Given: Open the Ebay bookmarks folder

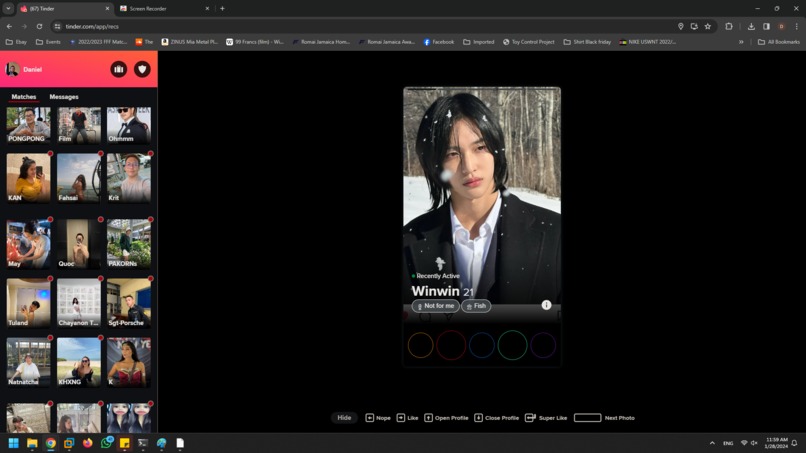Looking at the screenshot, I should coord(16,42).
